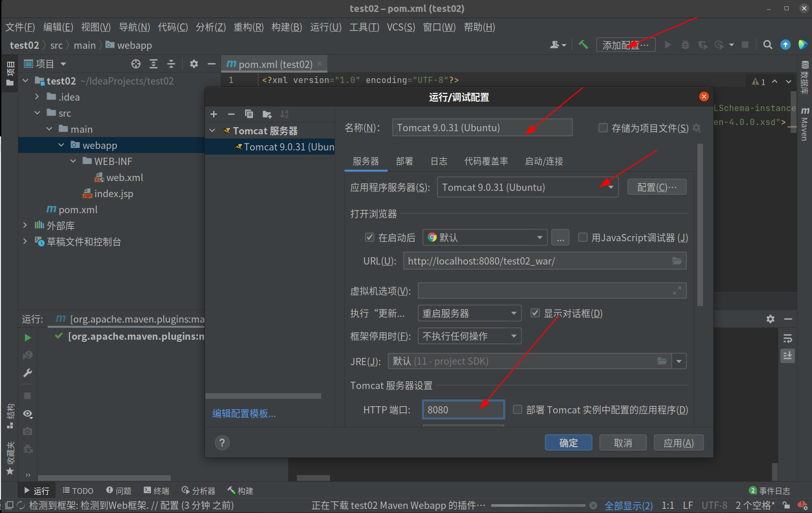This screenshot has width=812, height=513.
Task: Remove configuration with minus icon
Action: tap(231, 114)
